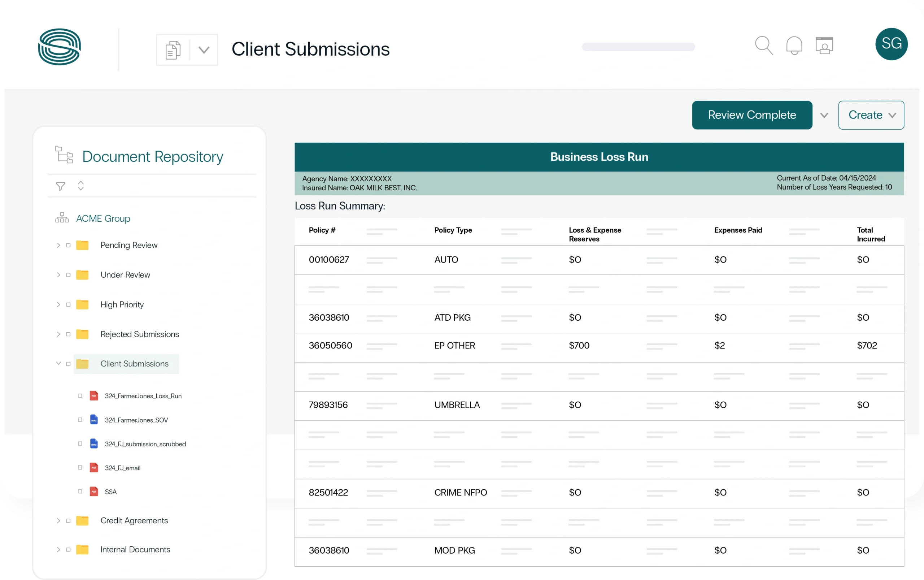
Task: Tick the checkbox beside SSA file
Action: point(80,492)
